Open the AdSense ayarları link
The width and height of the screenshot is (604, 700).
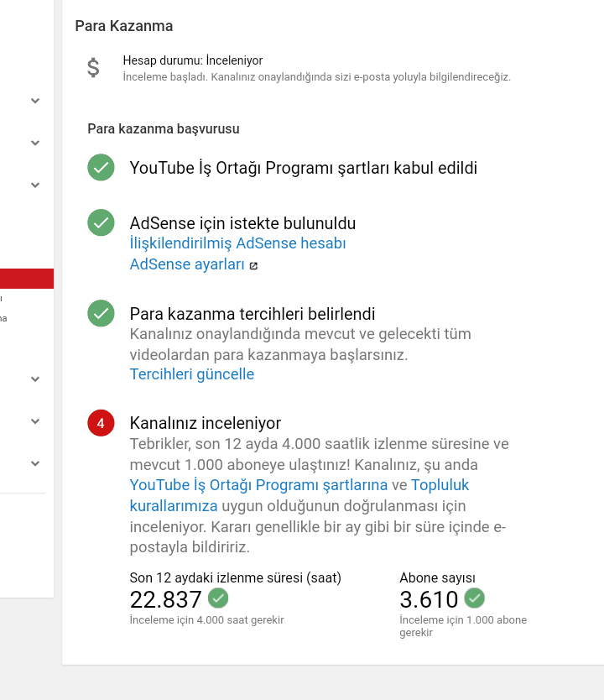point(187,264)
